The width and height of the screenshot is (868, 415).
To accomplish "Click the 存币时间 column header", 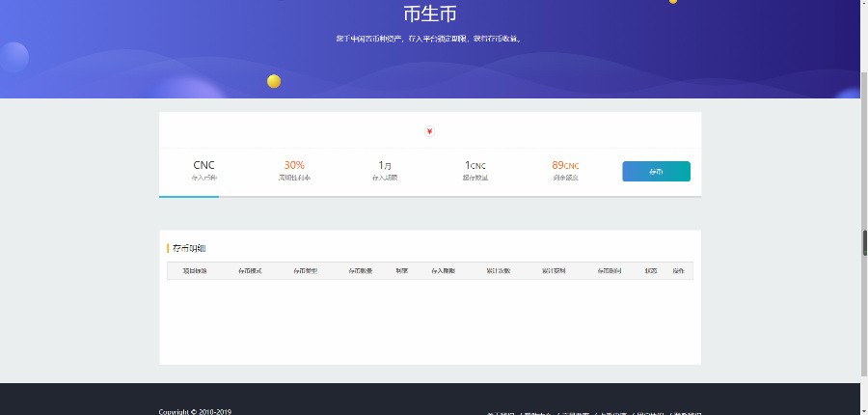I will pos(610,271).
